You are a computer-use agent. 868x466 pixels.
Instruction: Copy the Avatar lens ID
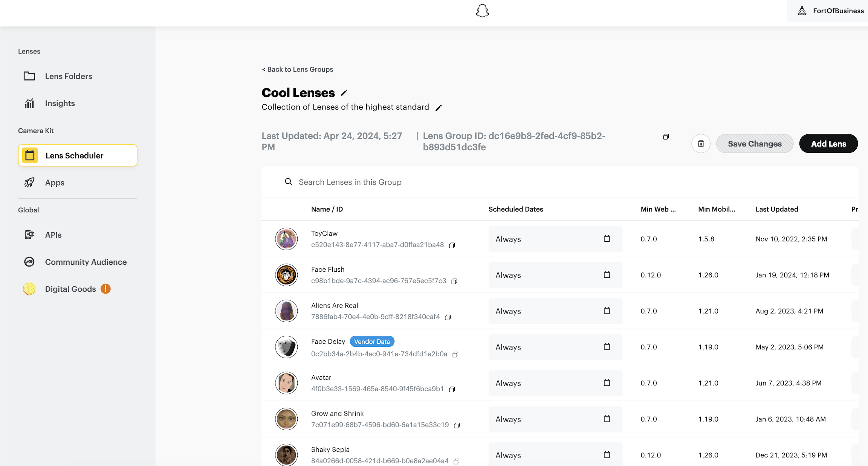coord(452,389)
